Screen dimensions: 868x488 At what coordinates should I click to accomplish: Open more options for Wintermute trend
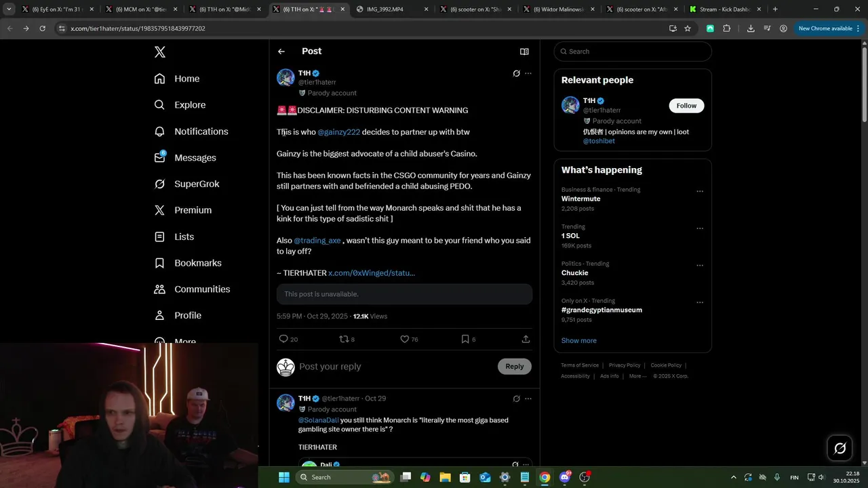(700, 191)
